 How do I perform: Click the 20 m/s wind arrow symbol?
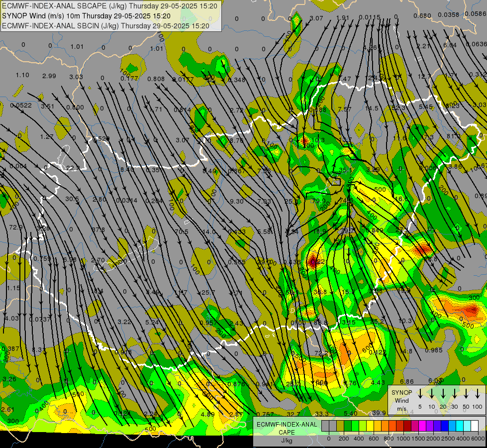(443, 394)
